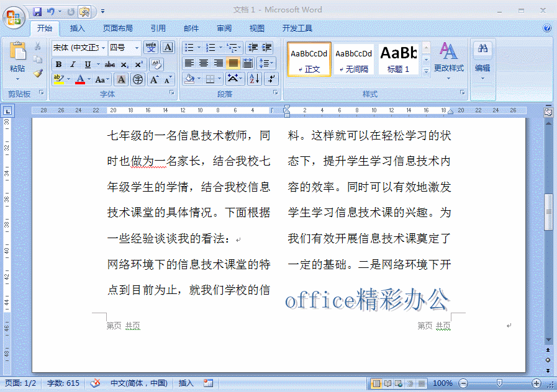Activate the Format Painter brush
The height and width of the screenshot is (392, 557).
38,73
